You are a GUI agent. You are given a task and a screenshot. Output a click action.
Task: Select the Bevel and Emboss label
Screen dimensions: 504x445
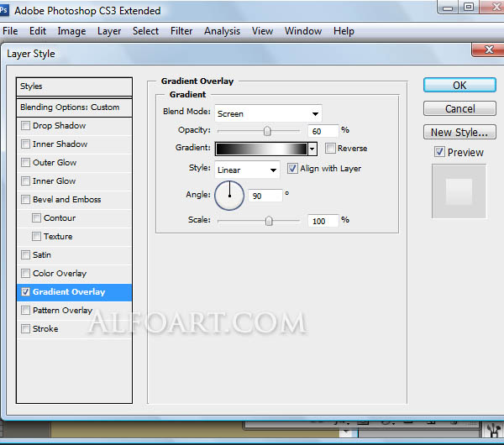point(67,199)
